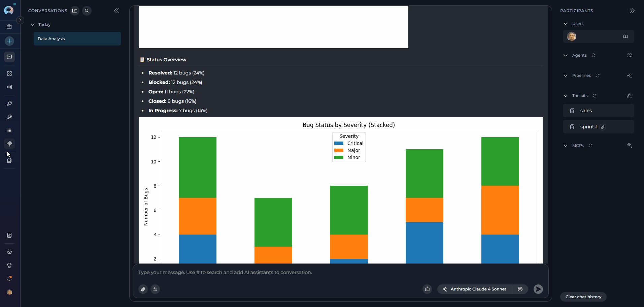Refresh the Pipelines list
The height and width of the screenshot is (307, 644).
597,75
